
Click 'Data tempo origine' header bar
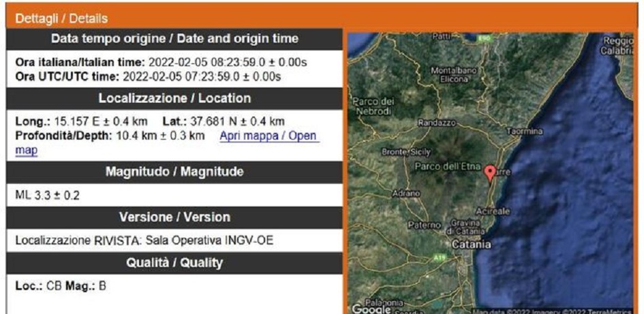point(174,39)
